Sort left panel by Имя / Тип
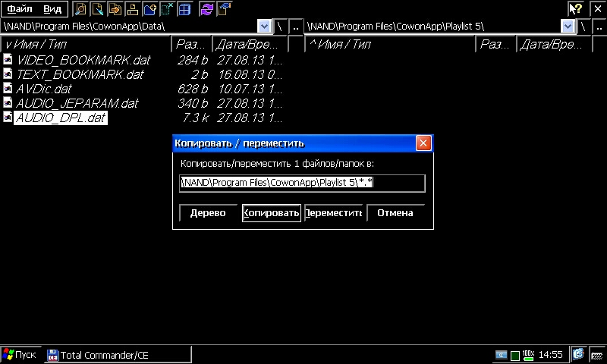 point(86,45)
